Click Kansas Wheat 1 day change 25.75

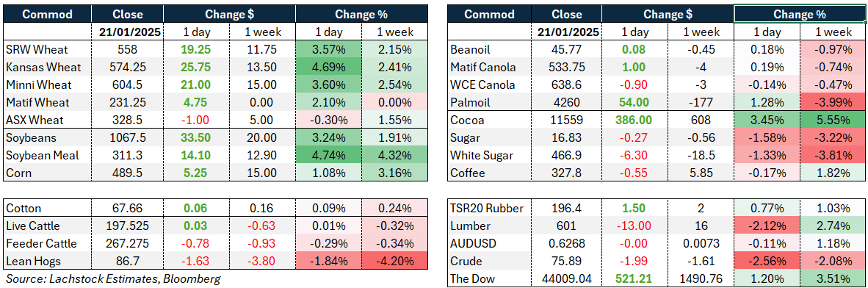pyautogui.click(x=196, y=67)
